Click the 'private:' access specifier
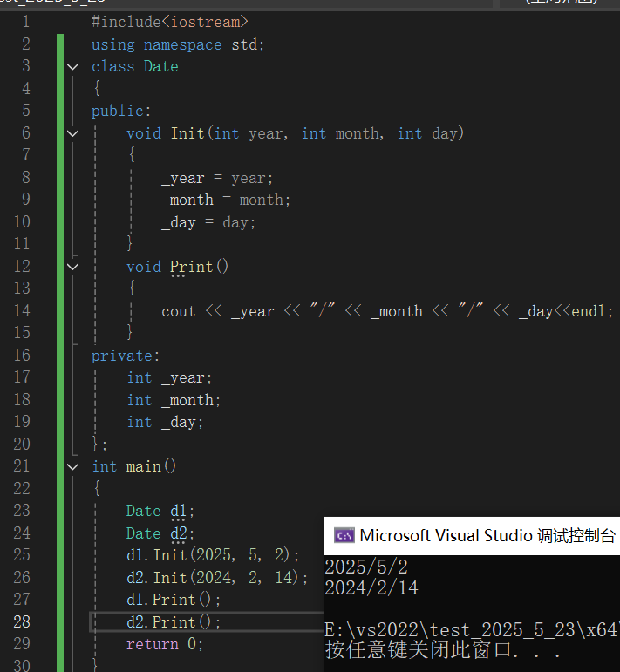The height and width of the screenshot is (672, 620). coord(126,356)
